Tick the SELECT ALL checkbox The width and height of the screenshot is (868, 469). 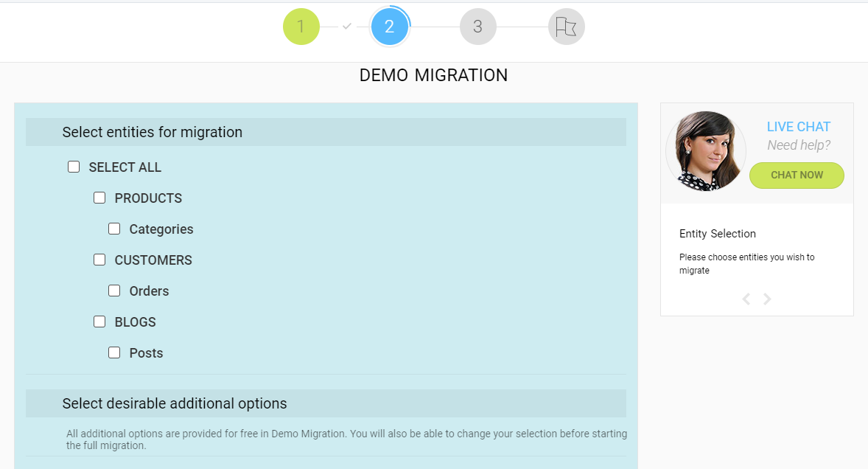click(x=74, y=167)
